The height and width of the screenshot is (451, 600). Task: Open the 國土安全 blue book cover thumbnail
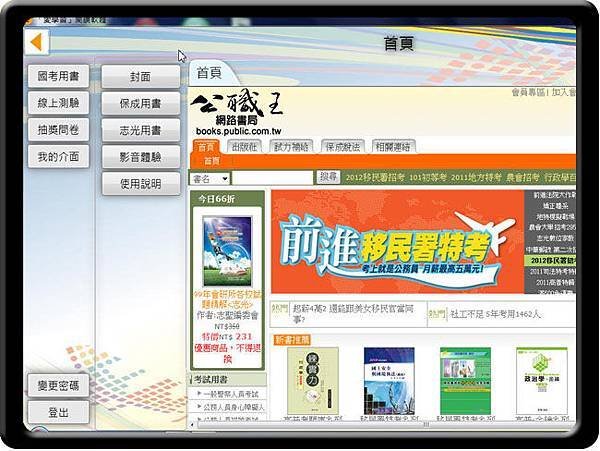389,381
